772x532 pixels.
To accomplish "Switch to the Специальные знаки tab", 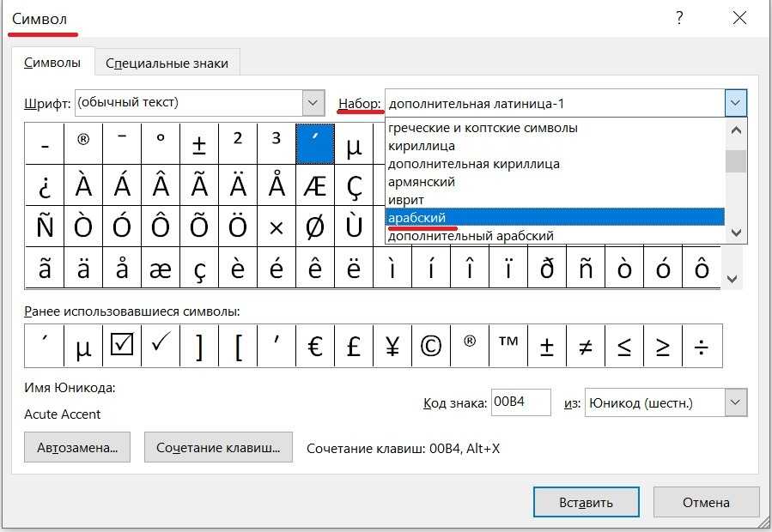I will 167,63.
